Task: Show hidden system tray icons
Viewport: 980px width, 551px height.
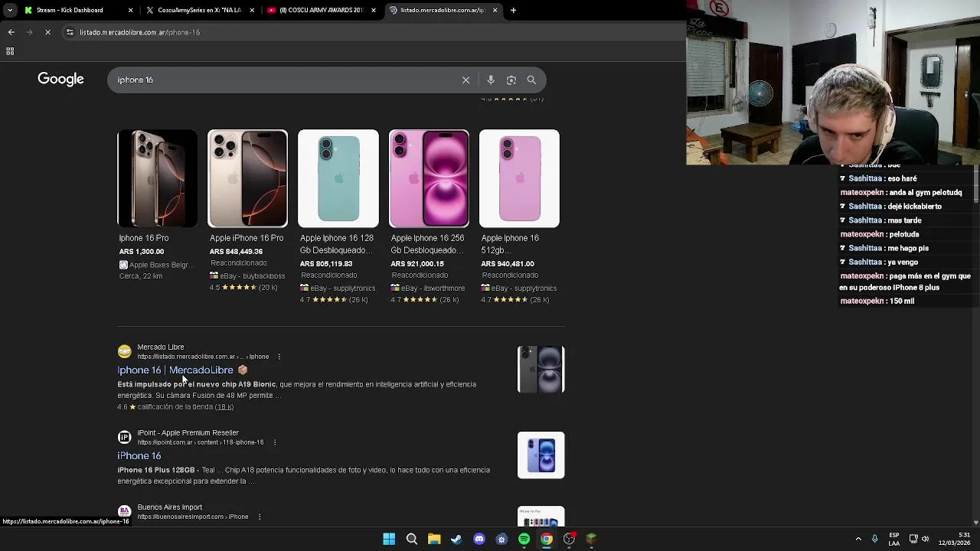Action: click(858, 539)
